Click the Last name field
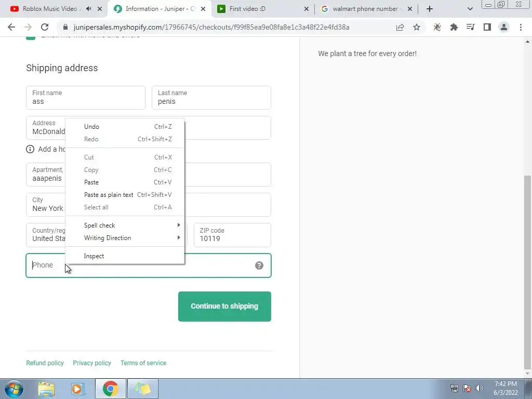This screenshot has width=532, height=399. click(211, 98)
